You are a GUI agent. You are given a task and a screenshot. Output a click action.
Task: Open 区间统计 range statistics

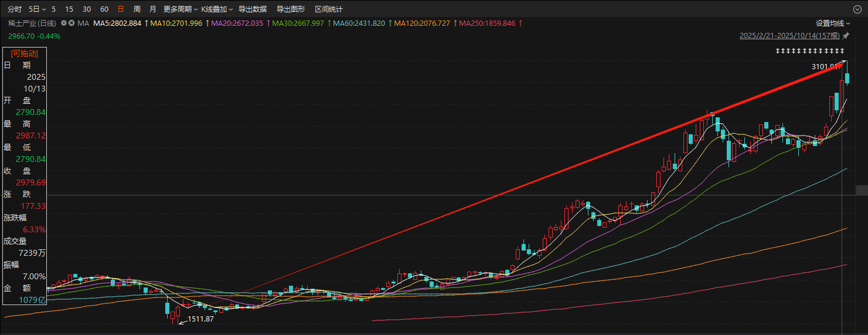pyautogui.click(x=329, y=9)
